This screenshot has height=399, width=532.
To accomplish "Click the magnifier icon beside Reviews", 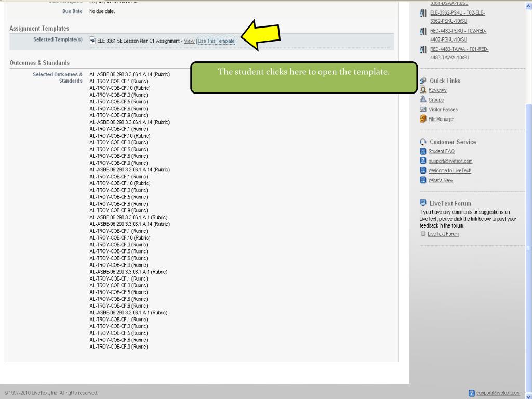I will (x=423, y=89).
